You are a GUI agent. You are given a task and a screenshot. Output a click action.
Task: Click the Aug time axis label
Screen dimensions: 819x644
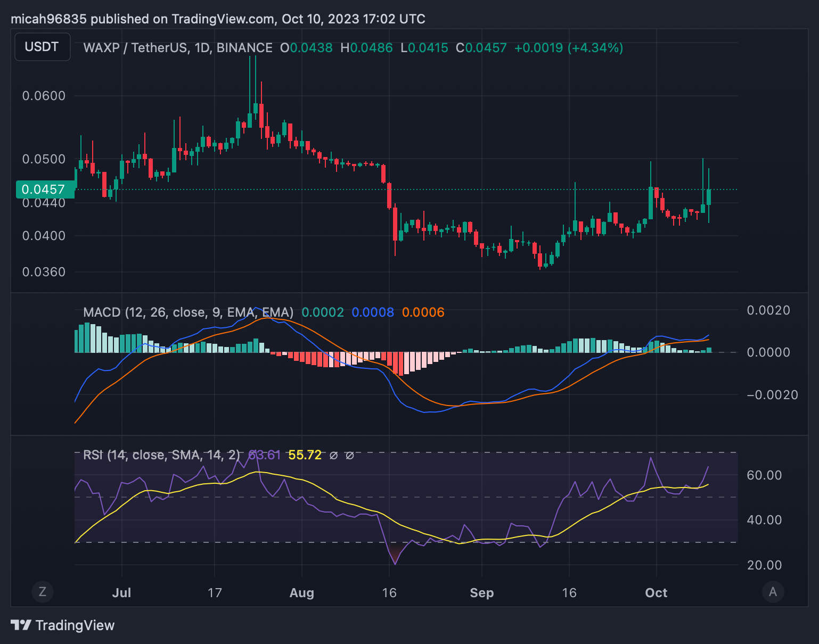(302, 593)
